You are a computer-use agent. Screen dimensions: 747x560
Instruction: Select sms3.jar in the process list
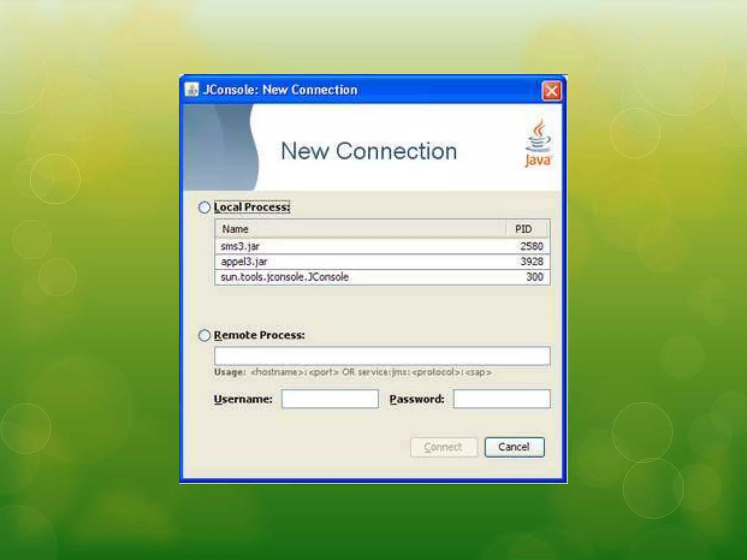tap(240, 246)
